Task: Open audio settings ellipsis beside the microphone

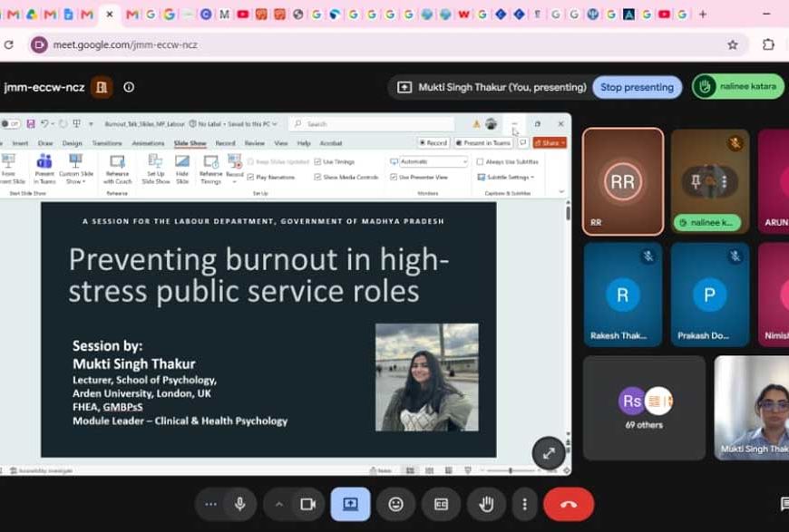Action: [210, 504]
